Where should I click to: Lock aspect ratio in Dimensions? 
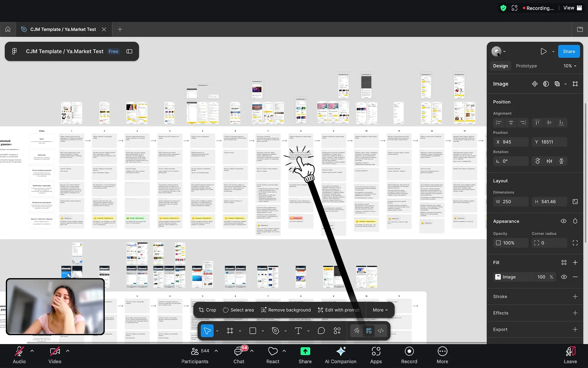(x=575, y=201)
